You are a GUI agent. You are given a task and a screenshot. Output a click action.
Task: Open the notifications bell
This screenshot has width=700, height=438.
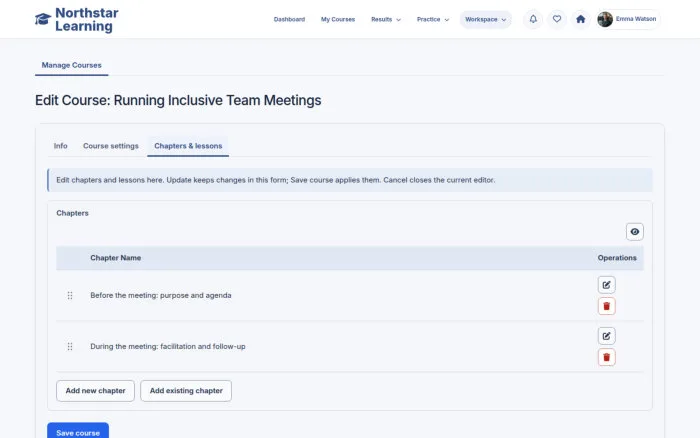pyautogui.click(x=533, y=19)
